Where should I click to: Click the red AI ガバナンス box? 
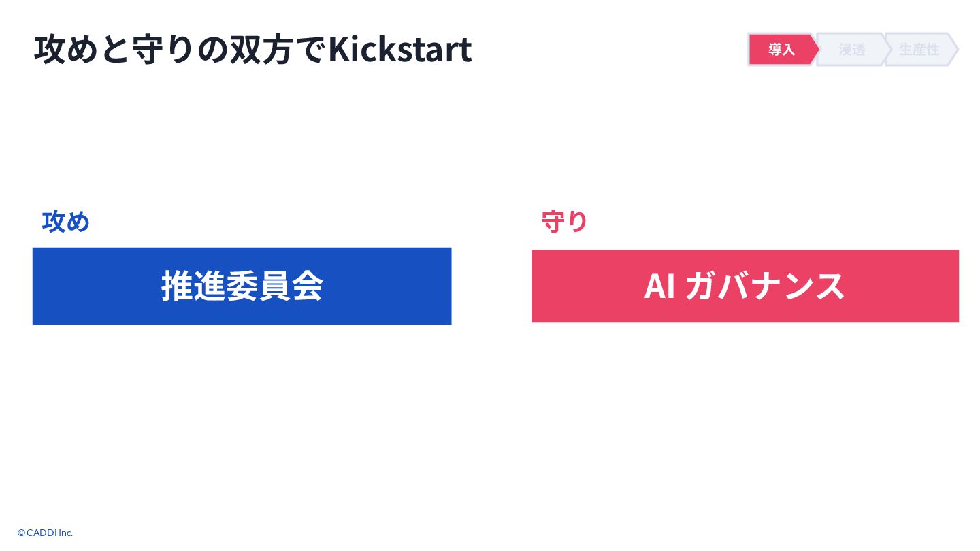coord(745,286)
